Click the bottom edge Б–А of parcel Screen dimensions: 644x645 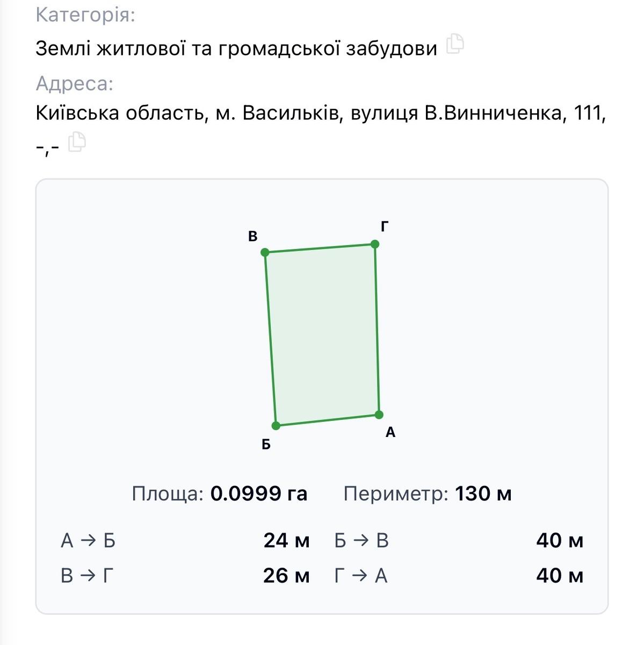[x=328, y=420]
